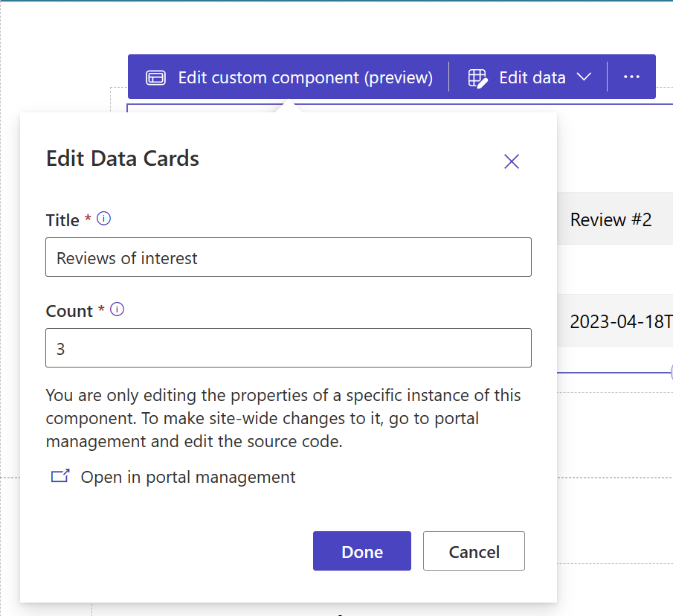Click the Review #2 column header
The width and height of the screenshot is (673, 616).
tap(611, 219)
